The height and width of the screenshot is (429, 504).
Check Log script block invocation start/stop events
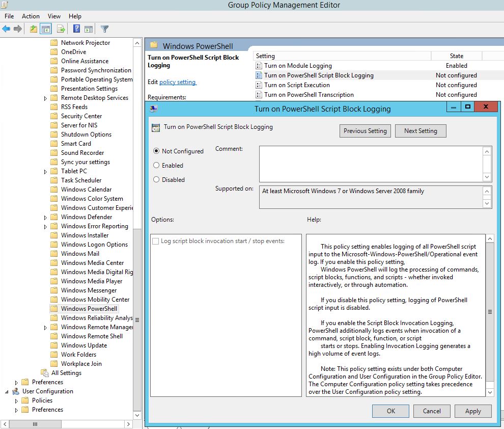(x=156, y=241)
